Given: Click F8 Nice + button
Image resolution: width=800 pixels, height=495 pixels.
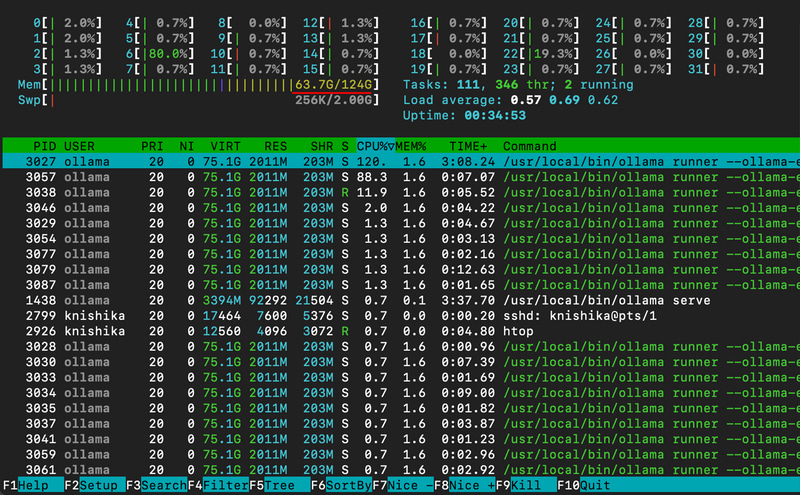Looking at the screenshot, I should (465, 485).
